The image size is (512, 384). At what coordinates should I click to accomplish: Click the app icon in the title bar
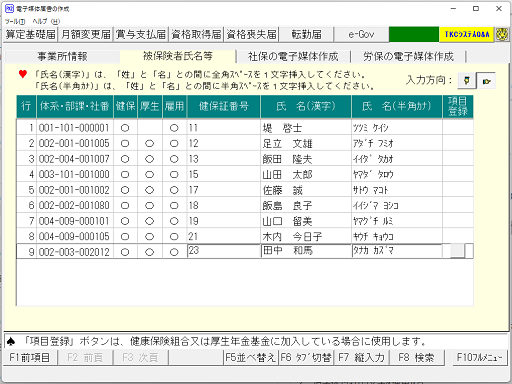[x=9, y=9]
